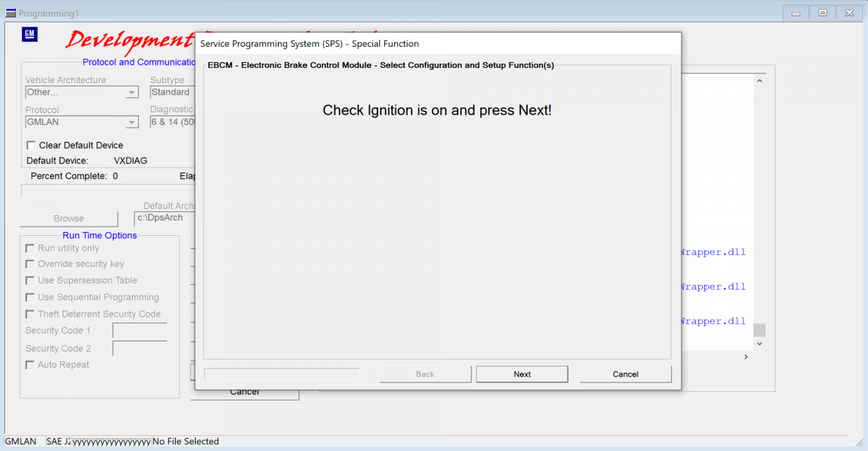Toggle Override security key checkbox
Viewport: 868px width, 451px height.
tap(30, 264)
